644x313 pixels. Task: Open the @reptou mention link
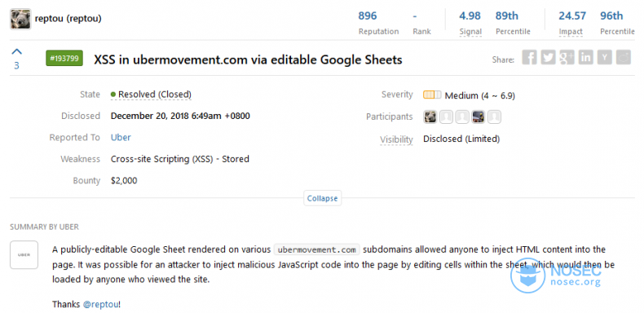coord(100,304)
